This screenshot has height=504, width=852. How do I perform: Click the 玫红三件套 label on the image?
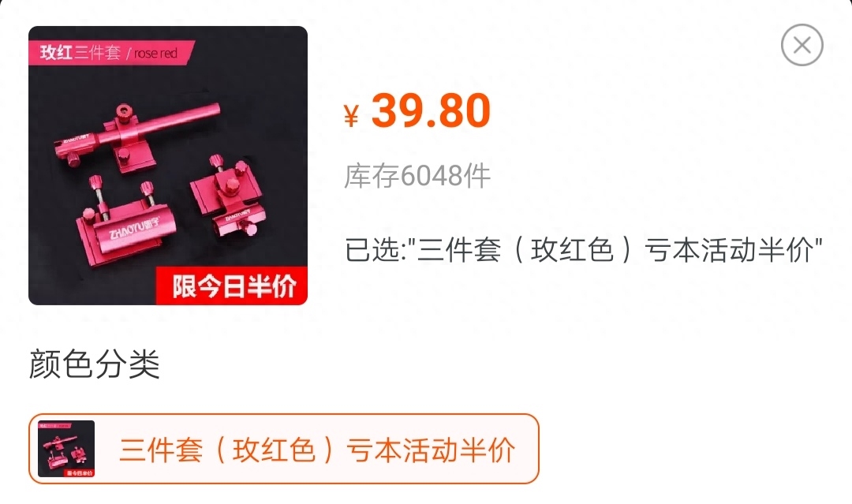80,53
